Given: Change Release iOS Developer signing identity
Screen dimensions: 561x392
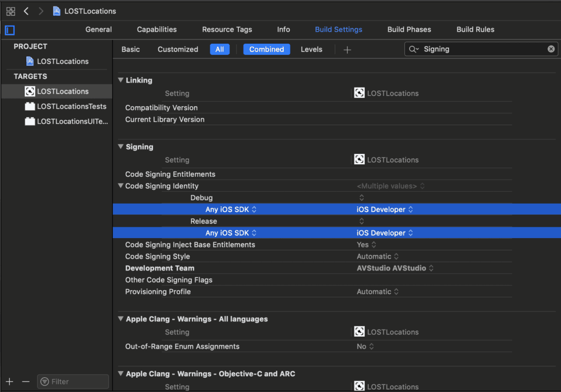Looking at the screenshot, I should tap(385, 233).
